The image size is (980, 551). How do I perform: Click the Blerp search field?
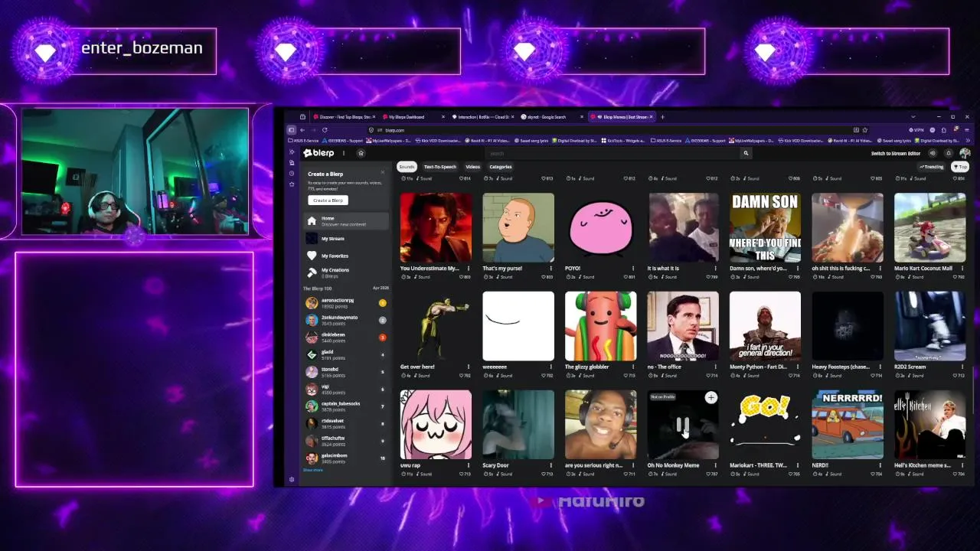(x=612, y=153)
